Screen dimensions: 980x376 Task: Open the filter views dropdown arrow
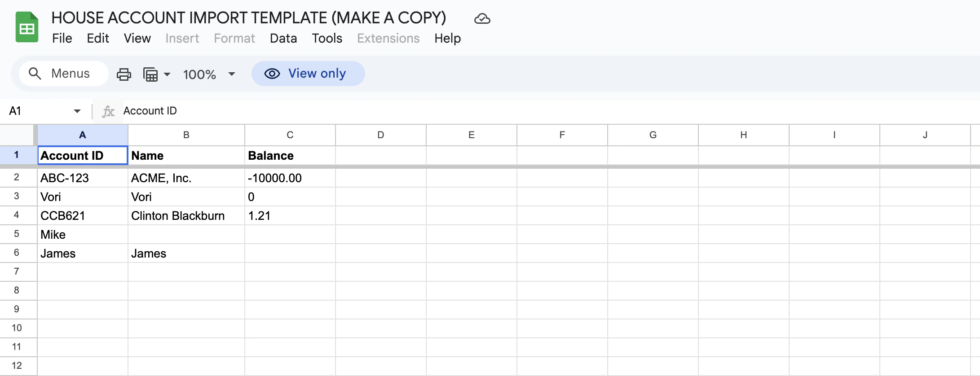click(x=167, y=74)
